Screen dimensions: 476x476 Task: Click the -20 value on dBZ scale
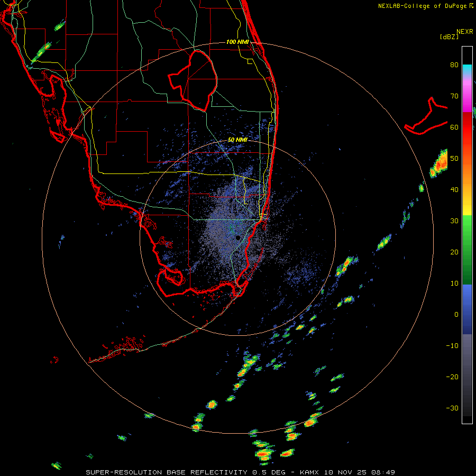(x=452, y=377)
